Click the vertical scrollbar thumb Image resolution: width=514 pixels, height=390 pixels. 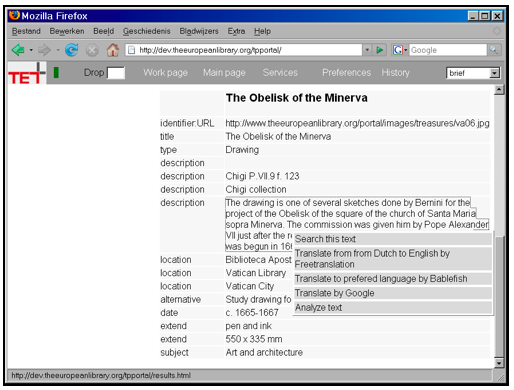pyautogui.click(x=499, y=297)
